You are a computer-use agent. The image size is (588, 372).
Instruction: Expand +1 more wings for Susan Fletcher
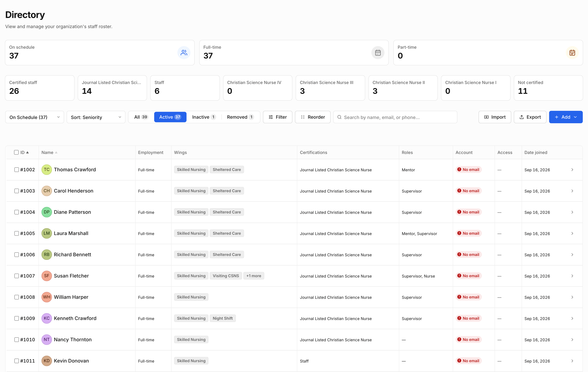[x=254, y=276]
